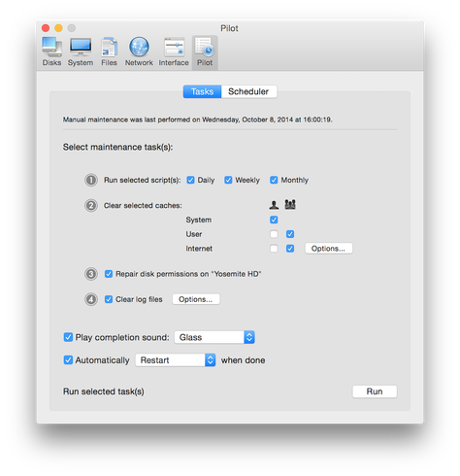The image size is (460, 476).
Task: Expand the Restart action dropdown
Action: [x=176, y=360]
